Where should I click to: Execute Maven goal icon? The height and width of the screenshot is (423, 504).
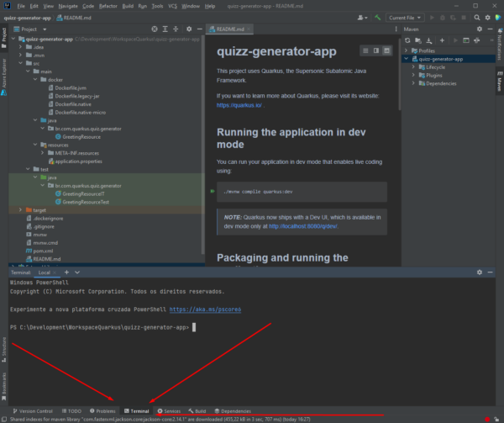pyautogui.click(x=466, y=40)
